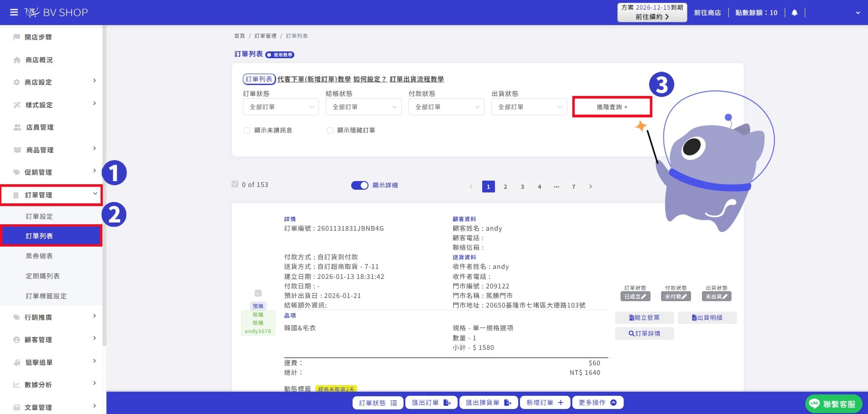Click the 開立發票 button
868x414 pixels.
click(x=644, y=318)
